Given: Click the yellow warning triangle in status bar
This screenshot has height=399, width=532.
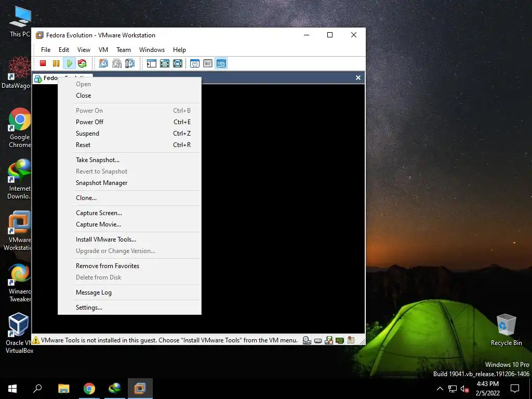Looking at the screenshot, I should (36, 340).
